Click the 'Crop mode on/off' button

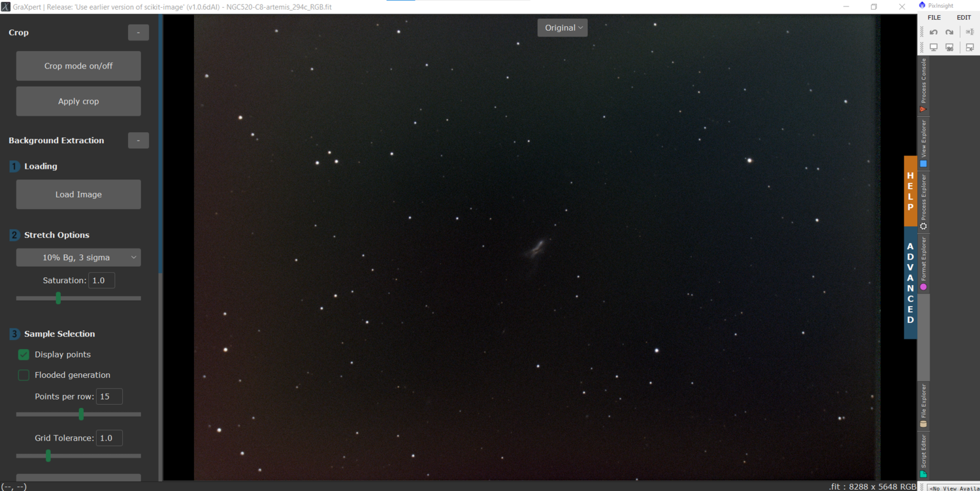click(78, 66)
